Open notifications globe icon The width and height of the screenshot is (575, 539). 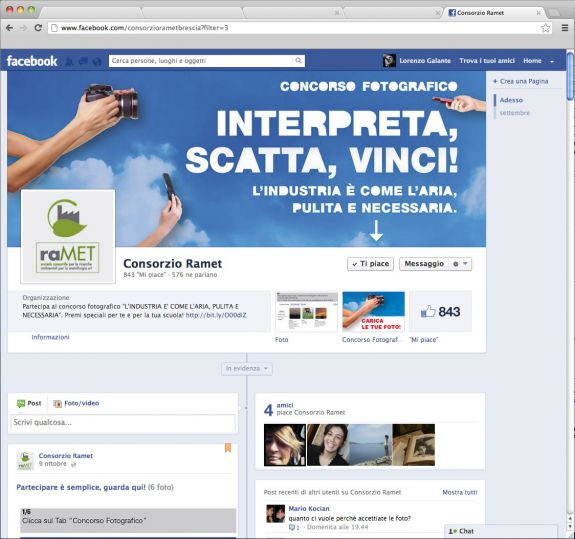coord(97,61)
